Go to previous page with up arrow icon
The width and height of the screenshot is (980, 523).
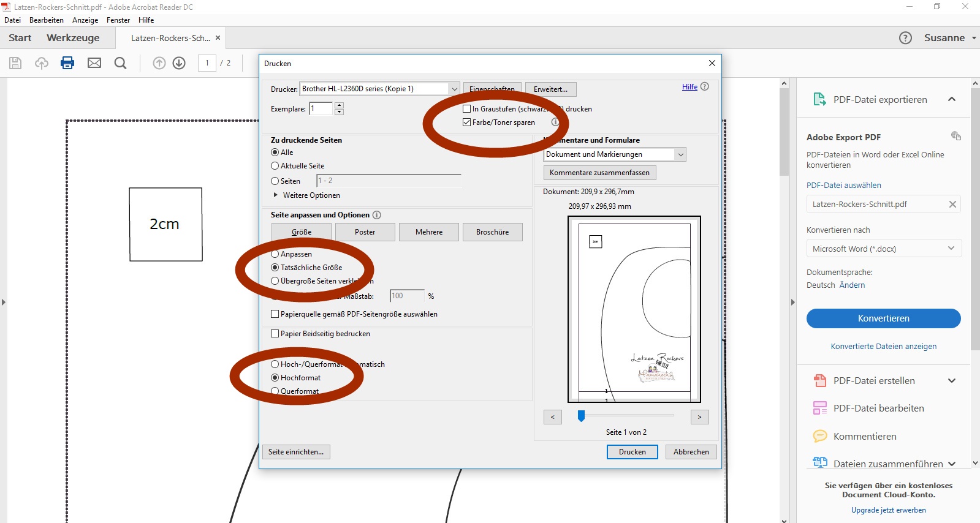click(159, 63)
